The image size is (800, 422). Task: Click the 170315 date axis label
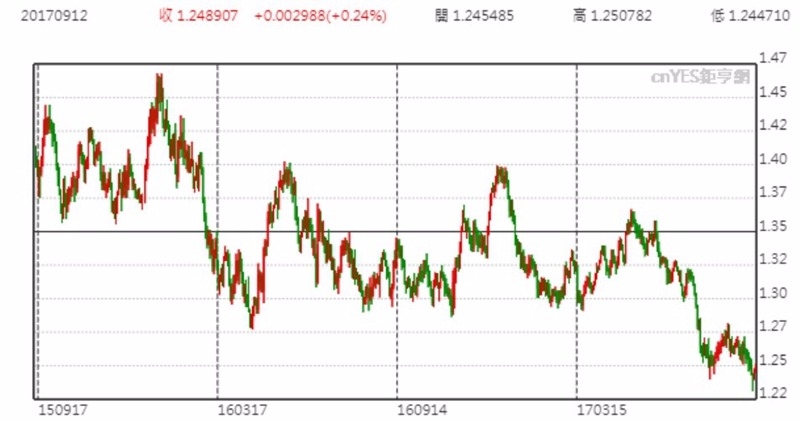[602, 410]
